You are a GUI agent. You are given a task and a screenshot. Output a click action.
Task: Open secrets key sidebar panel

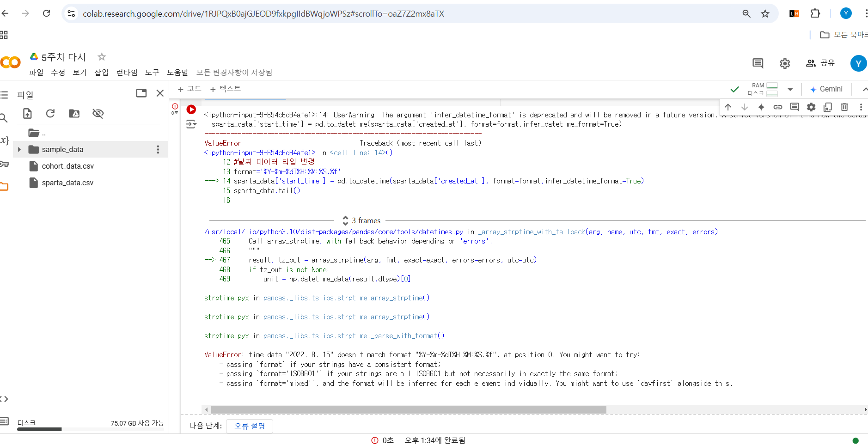4,164
